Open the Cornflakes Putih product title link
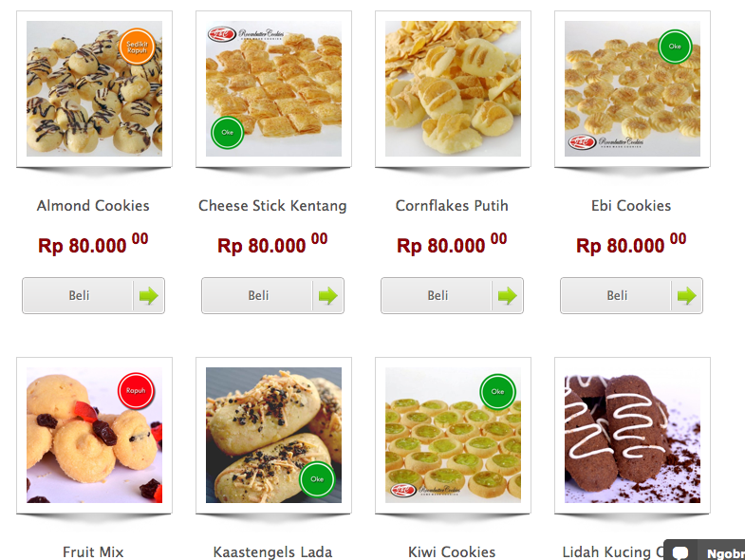The image size is (745, 560). coord(452,205)
